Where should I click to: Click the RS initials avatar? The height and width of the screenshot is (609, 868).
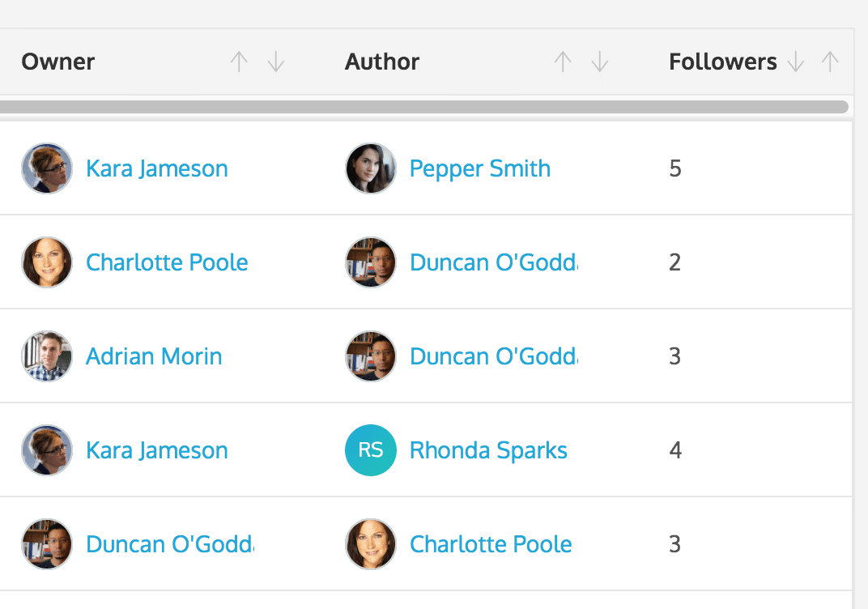[371, 450]
